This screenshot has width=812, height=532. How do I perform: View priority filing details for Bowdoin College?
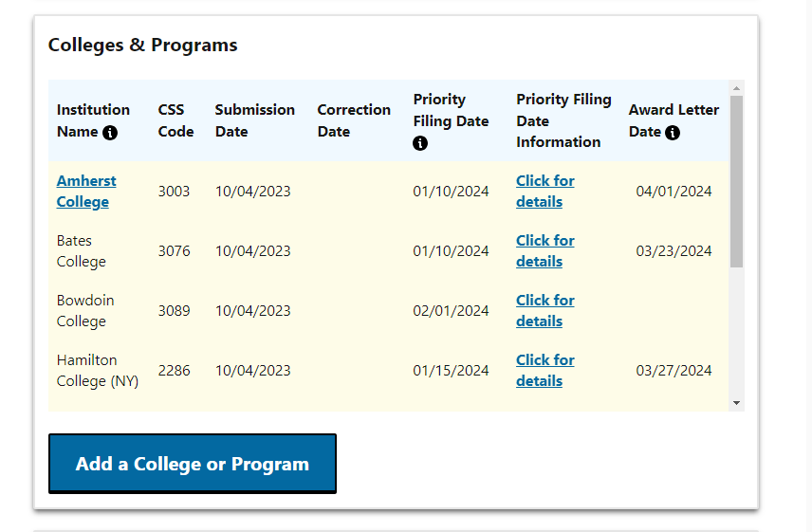click(x=544, y=311)
